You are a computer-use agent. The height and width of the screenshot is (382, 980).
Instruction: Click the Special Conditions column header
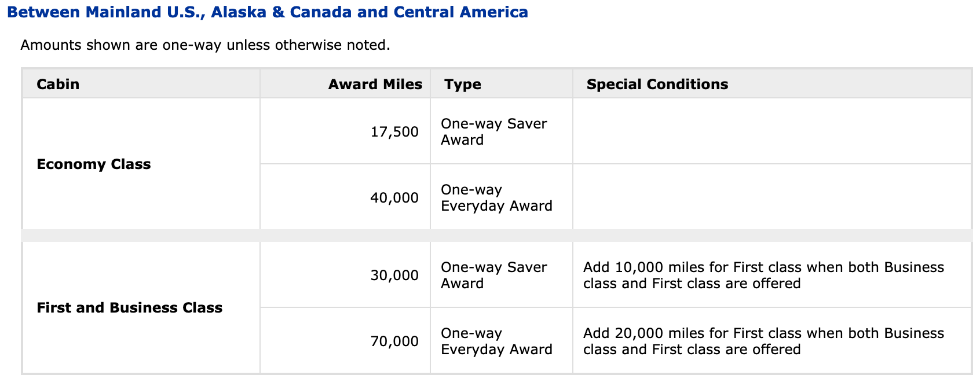[657, 85]
